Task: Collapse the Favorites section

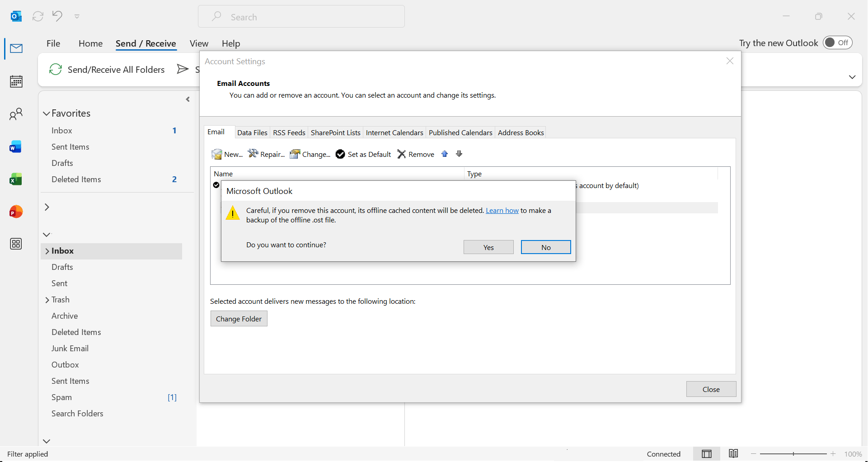Action: pos(46,113)
